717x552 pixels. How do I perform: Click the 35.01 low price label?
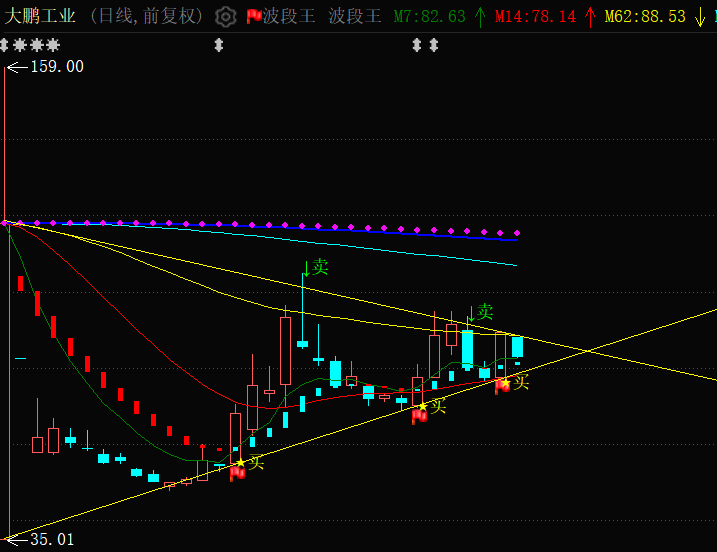click(x=52, y=540)
